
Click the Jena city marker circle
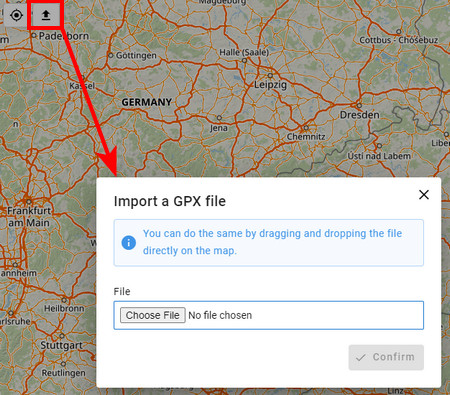point(219,118)
